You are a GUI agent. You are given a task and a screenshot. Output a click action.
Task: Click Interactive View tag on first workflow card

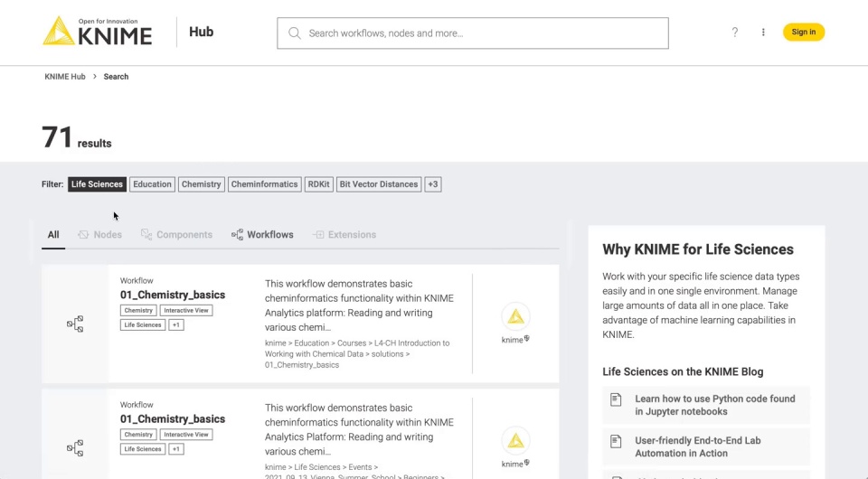point(186,310)
